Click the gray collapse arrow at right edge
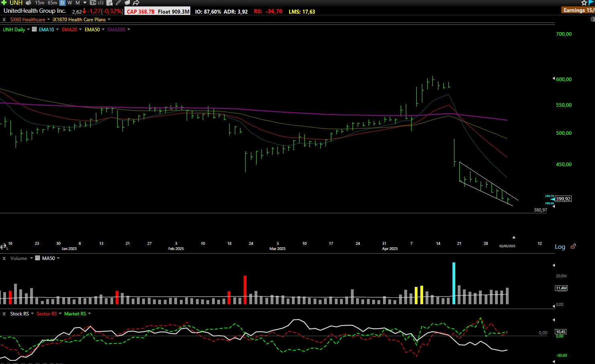The width and height of the screenshot is (595, 364). [x=593, y=19]
